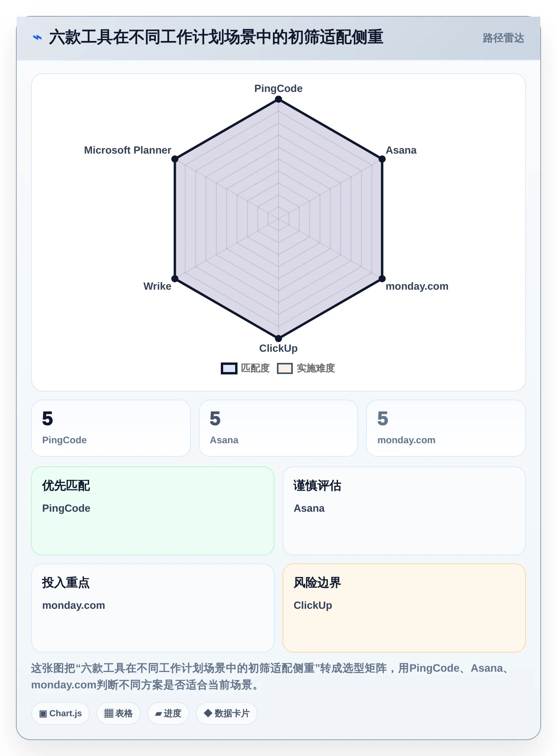Click PingCode text in the 优先匹配 card
This screenshot has width=557, height=756.
click(x=66, y=508)
